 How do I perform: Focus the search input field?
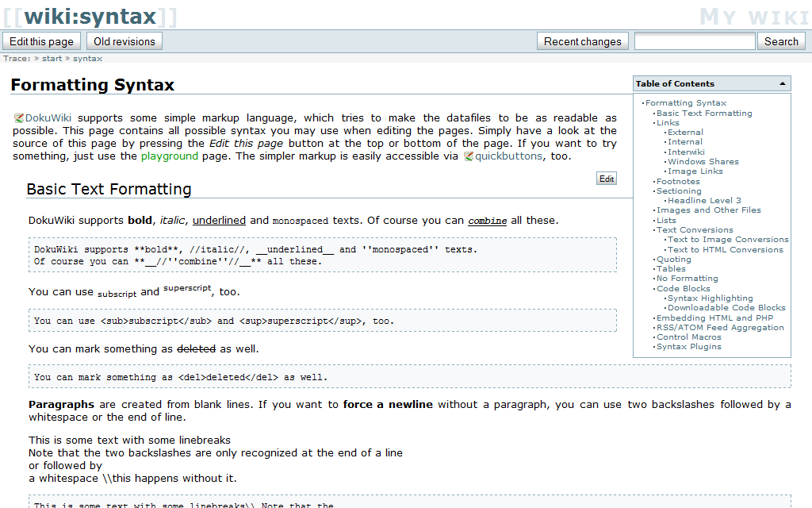(x=695, y=41)
